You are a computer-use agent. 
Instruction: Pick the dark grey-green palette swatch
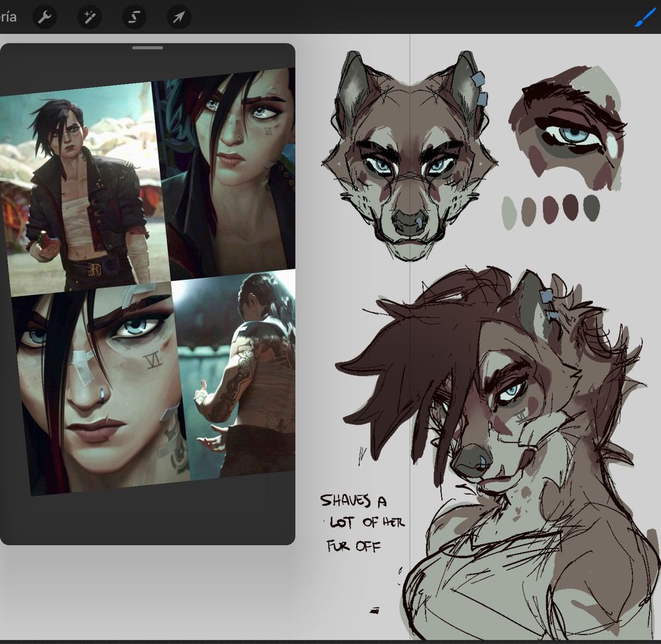592,207
